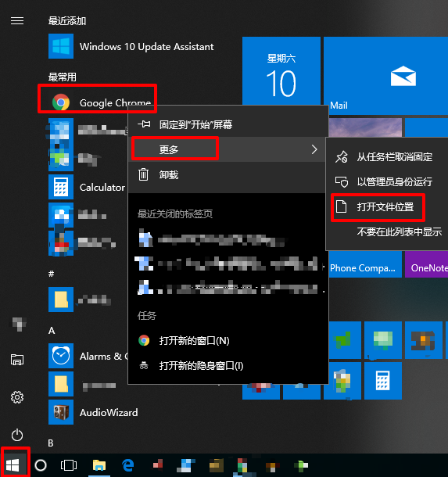Click the Power button icon
The image size is (448, 477).
pos(17,435)
